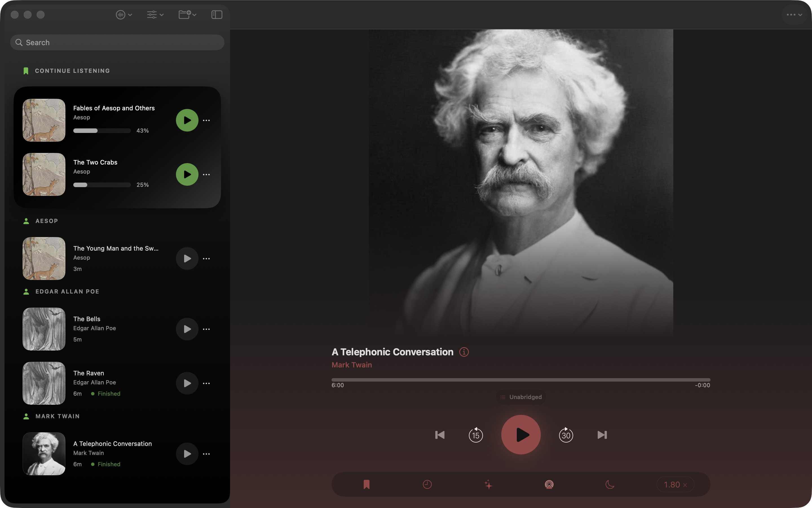Open the more options menu at top right
The width and height of the screenshot is (812, 508).
794,15
